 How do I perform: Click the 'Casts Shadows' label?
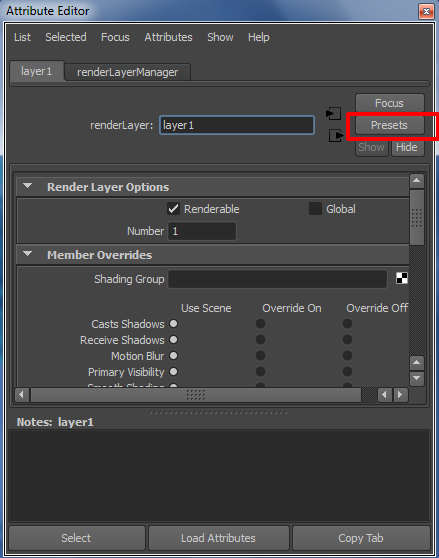(x=128, y=324)
